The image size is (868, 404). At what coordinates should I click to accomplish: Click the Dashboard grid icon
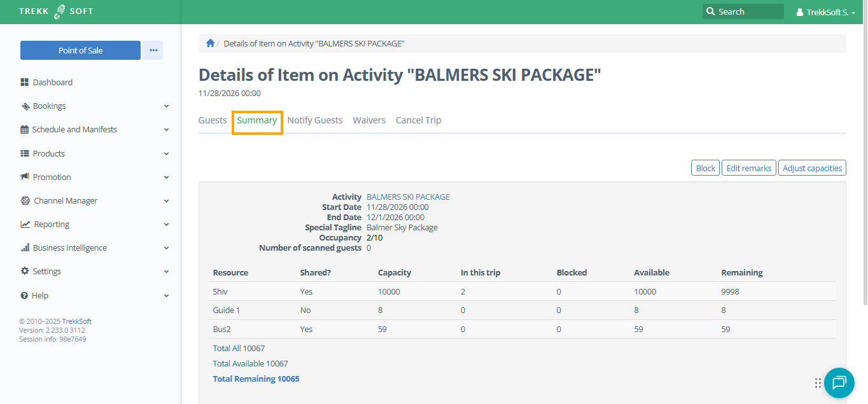25,82
